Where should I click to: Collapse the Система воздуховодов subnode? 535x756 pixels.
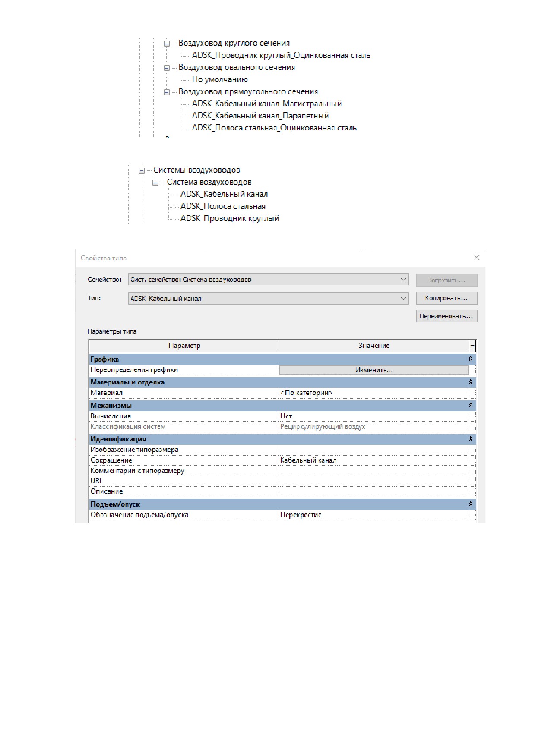155,183
